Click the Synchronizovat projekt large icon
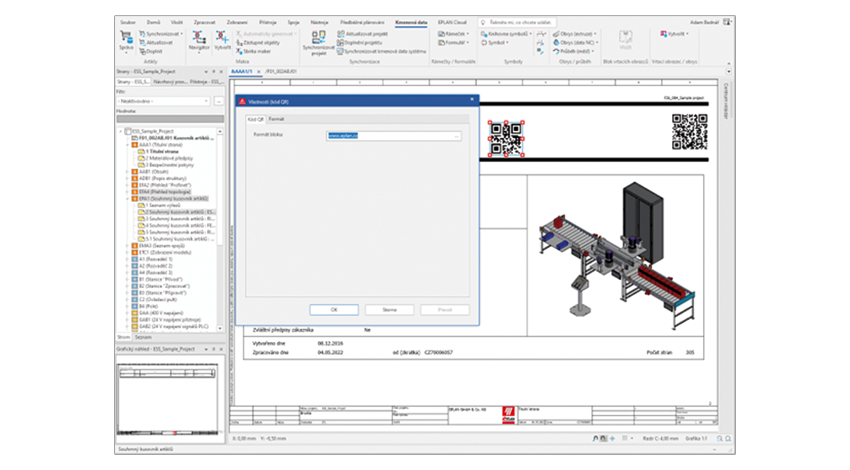 coord(318,43)
